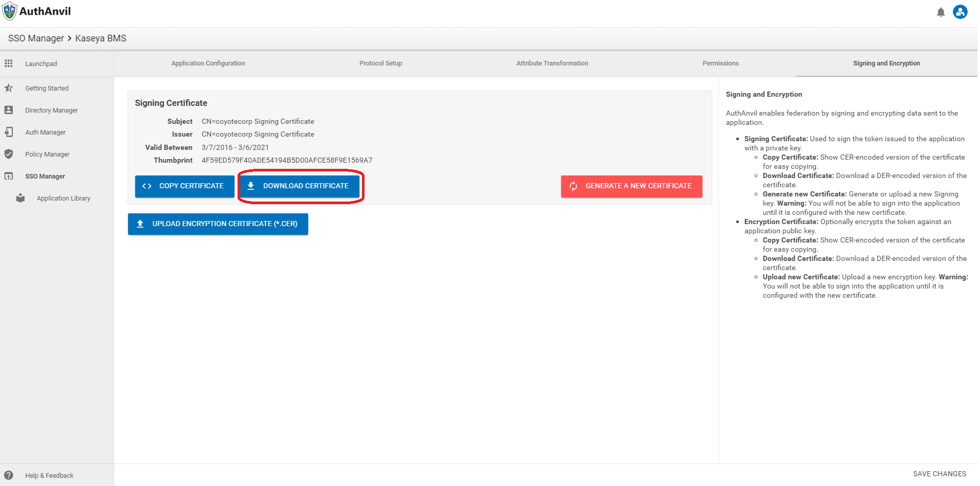Click the Help & Feedback question icon
The width and height of the screenshot is (980, 486).
click(x=9, y=475)
